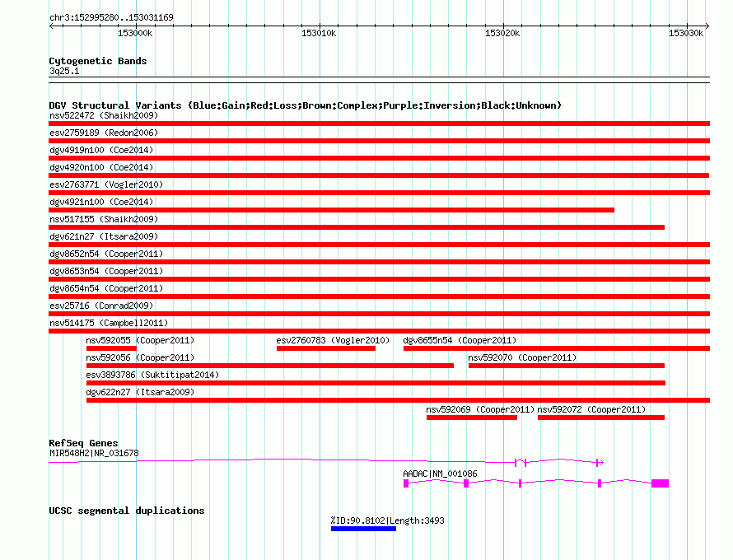The image size is (733, 560).
Task: Open the UCSC segmental duplications track title
Action: [x=127, y=511]
